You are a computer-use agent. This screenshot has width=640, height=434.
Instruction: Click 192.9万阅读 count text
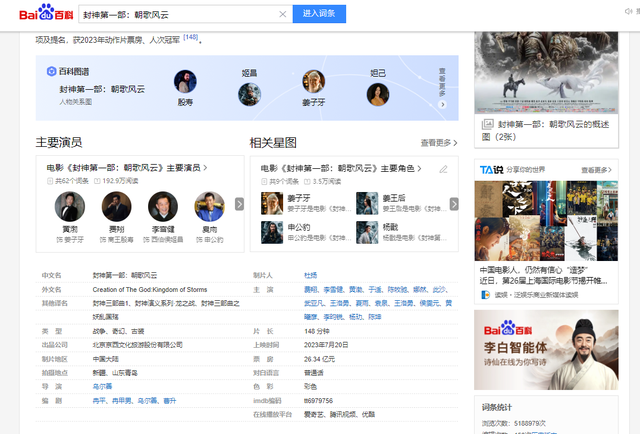[x=120, y=181]
